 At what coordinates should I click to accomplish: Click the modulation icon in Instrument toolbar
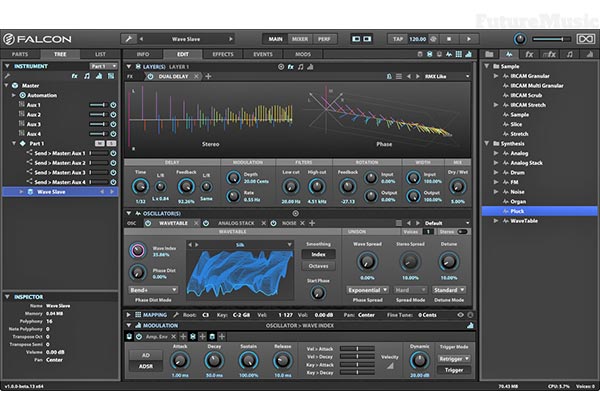click(99, 76)
